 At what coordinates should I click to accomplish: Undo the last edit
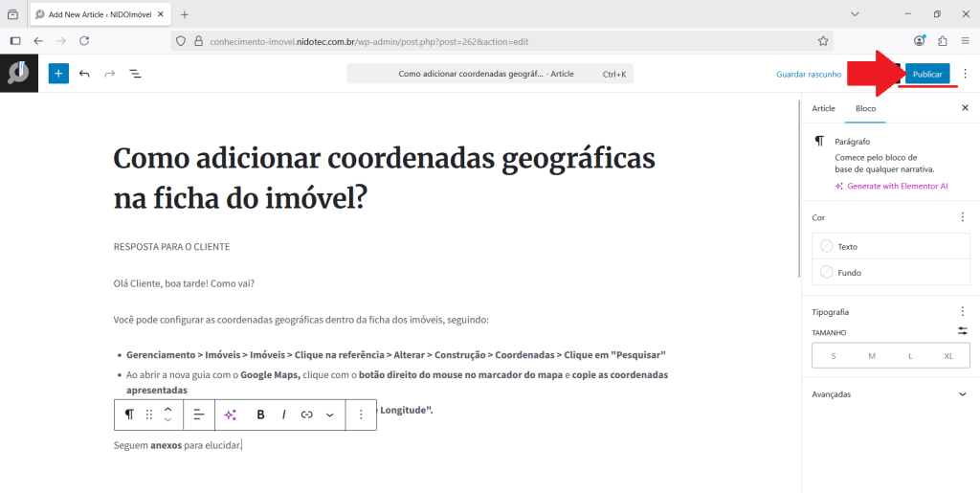[x=84, y=74]
